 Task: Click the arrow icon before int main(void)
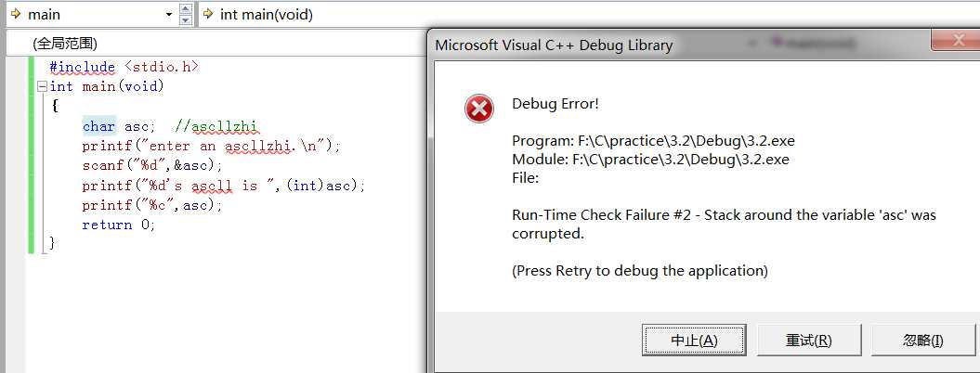click(208, 15)
